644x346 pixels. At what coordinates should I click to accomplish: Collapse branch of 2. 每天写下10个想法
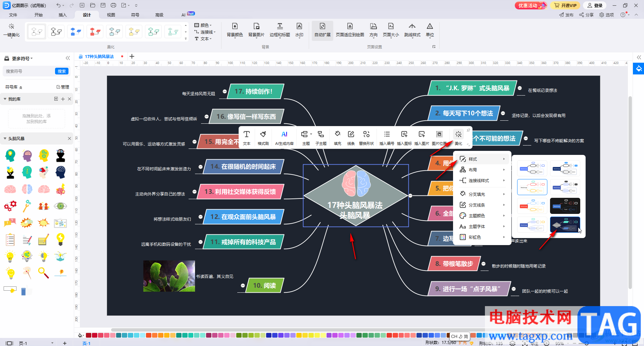click(x=503, y=113)
